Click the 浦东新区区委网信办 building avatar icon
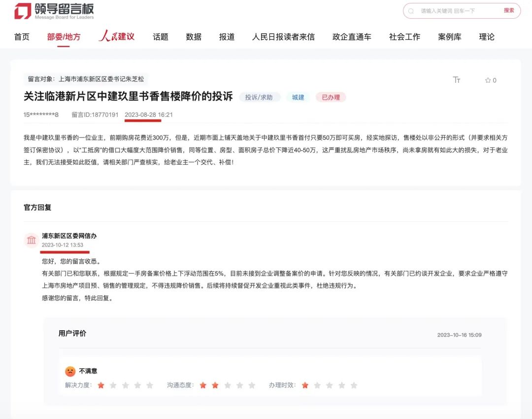 (x=31, y=240)
